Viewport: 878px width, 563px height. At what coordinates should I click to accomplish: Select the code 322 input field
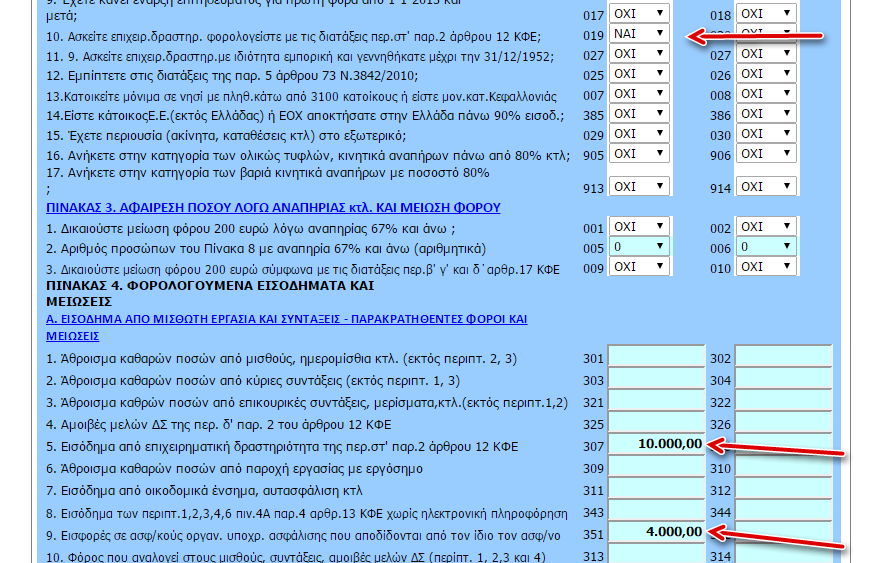pyautogui.click(x=782, y=402)
